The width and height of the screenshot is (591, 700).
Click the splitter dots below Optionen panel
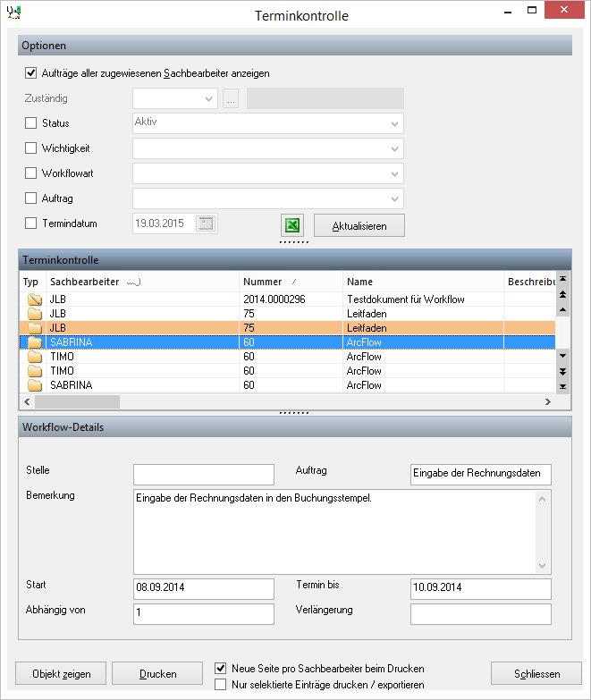[294, 242]
